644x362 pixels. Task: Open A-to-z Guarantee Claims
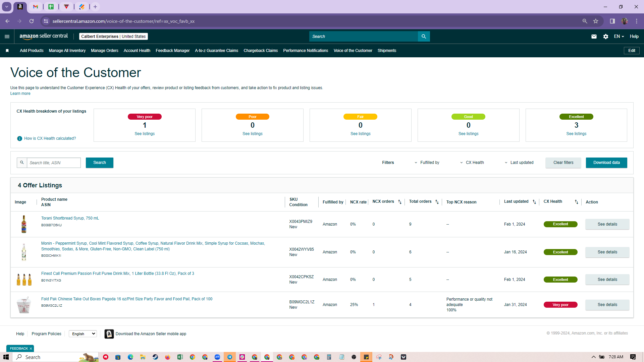pyautogui.click(x=217, y=51)
